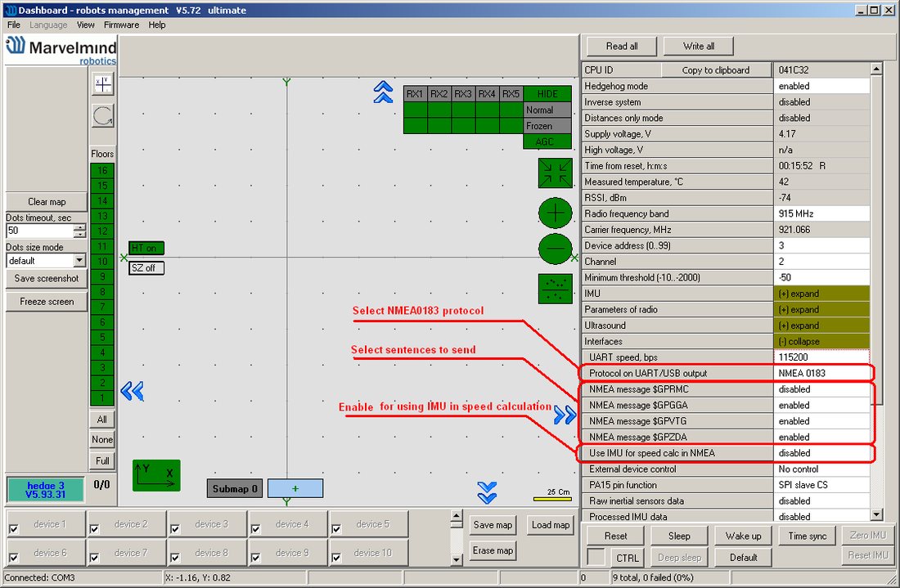Toggle the HT on button

click(146, 248)
